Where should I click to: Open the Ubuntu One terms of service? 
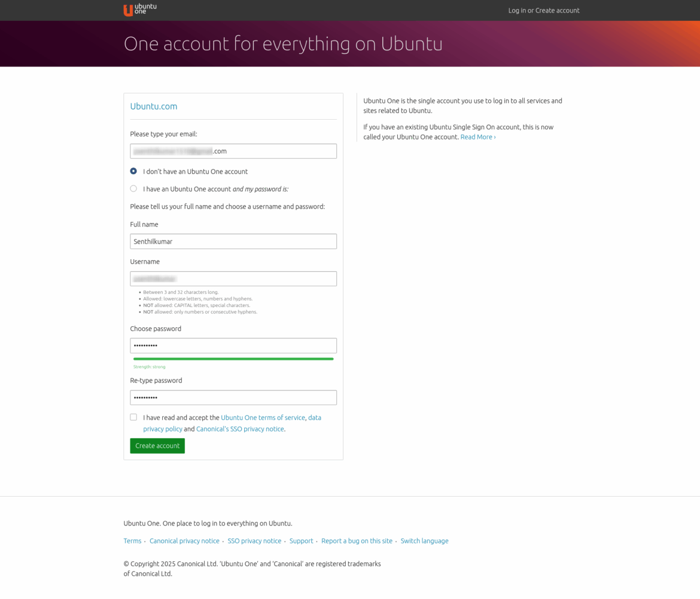click(263, 417)
